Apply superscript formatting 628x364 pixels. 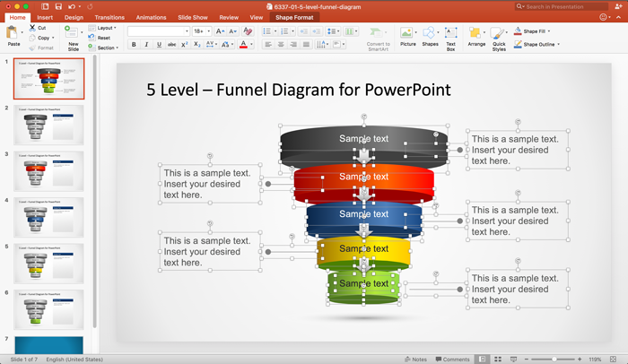click(184, 45)
